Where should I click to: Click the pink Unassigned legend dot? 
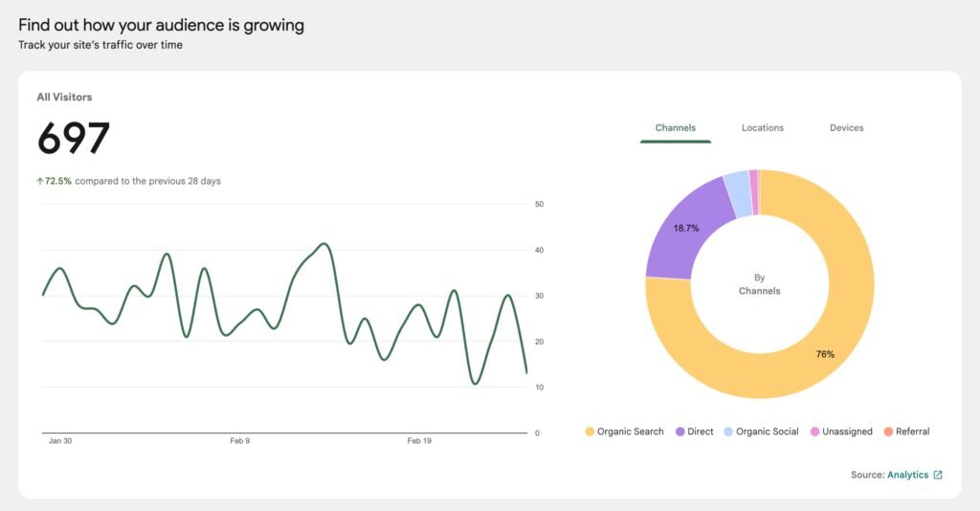pos(814,432)
